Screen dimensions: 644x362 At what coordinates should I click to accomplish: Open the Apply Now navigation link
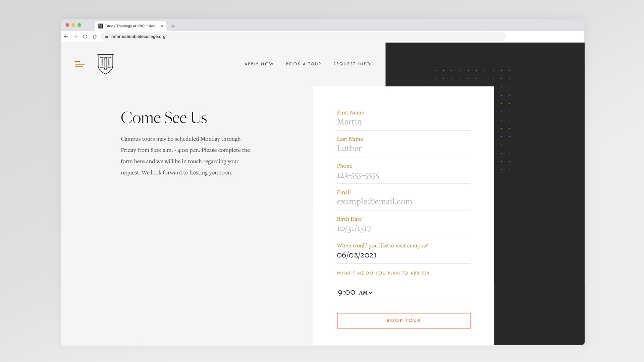tap(259, 64)
